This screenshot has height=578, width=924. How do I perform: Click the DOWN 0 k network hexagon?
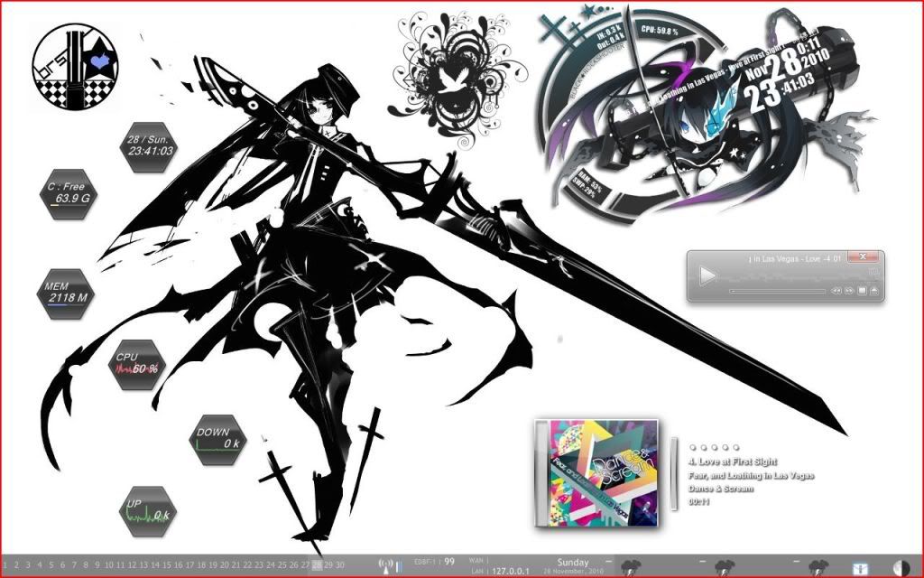coord(217,440)
